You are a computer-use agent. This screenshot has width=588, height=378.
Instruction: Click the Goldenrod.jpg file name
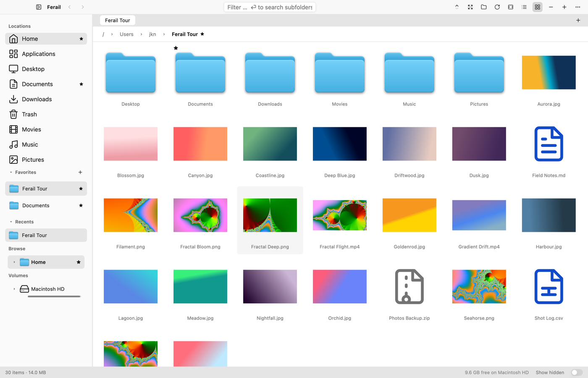point(409,247)
